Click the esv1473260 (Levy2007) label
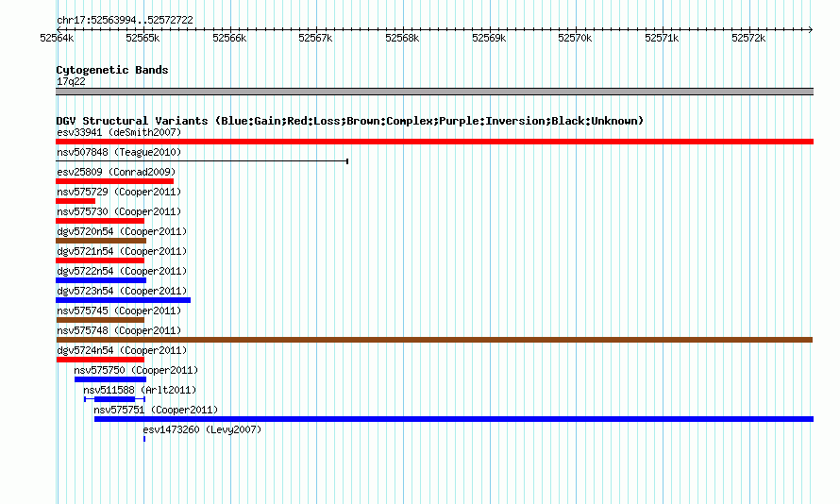The width and height of the screenshot is (840, 504). (x=202, y=429)
